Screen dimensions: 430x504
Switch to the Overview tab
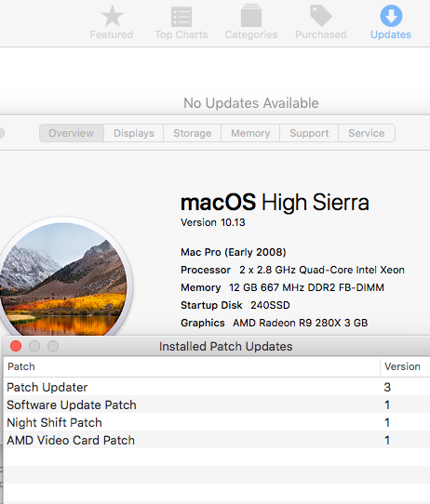pyautogui.click(x=72, y=133)
